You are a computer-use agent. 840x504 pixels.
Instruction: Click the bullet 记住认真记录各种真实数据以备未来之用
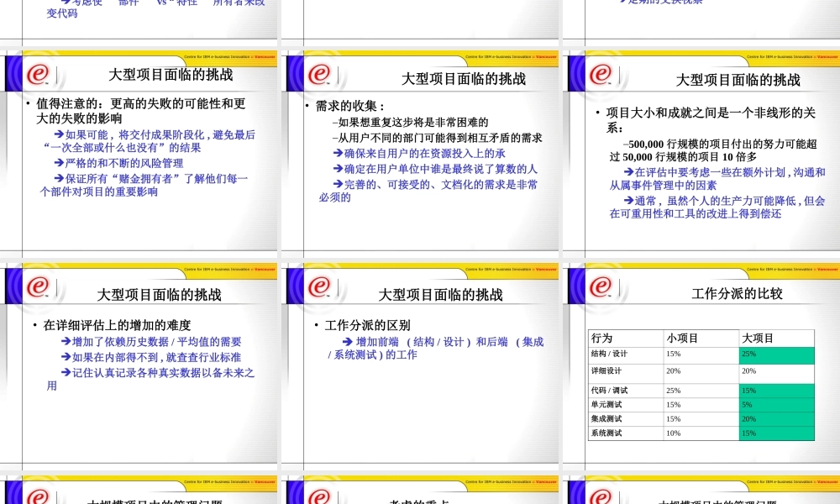point(150,379)
